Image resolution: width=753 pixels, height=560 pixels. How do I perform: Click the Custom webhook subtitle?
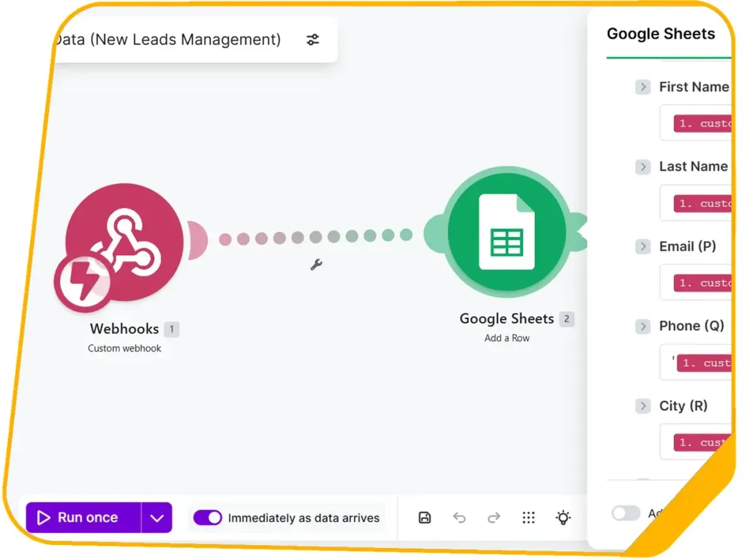[124, 349]
